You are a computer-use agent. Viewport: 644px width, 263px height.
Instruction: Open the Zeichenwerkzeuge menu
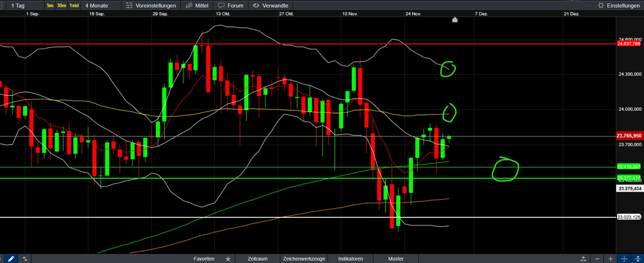click(304, 259)
